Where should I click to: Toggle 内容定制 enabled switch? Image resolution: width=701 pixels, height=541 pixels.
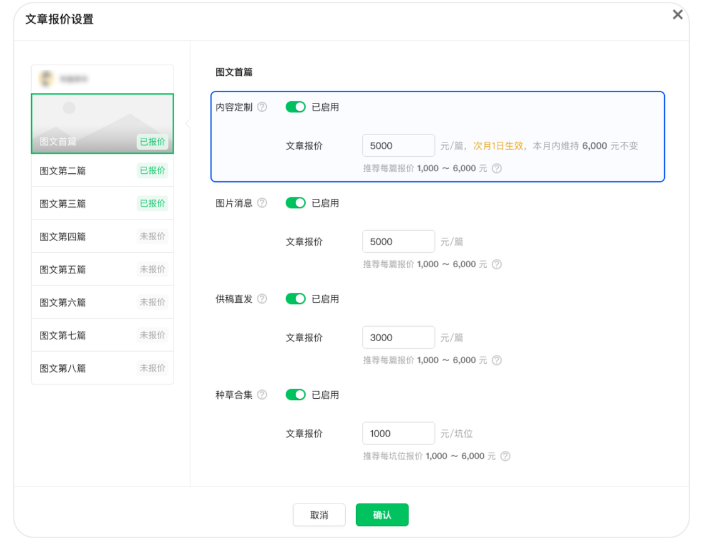(296, 107)
